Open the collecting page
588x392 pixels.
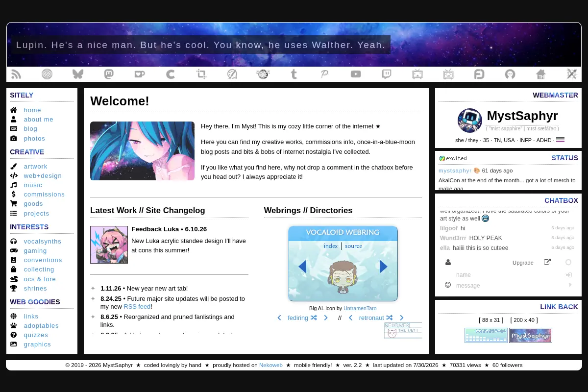[x=39, y=269]
